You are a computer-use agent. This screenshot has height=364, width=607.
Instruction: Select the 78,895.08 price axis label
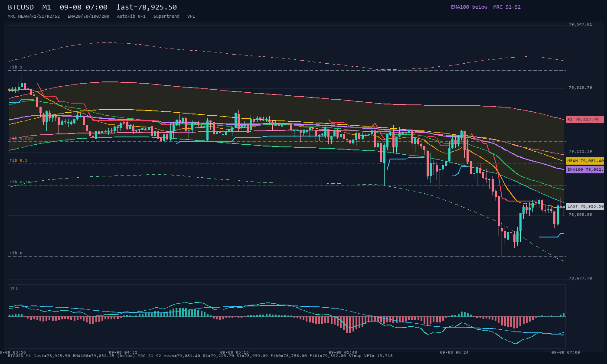580,214
